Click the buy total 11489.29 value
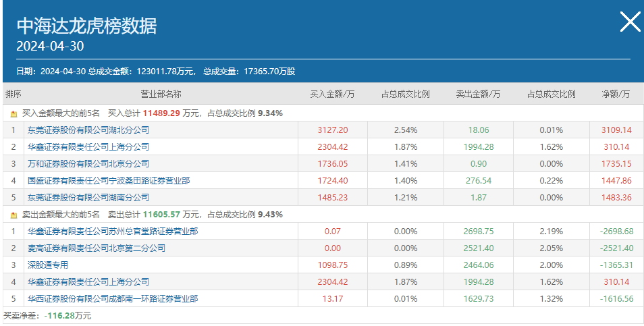 161,113
